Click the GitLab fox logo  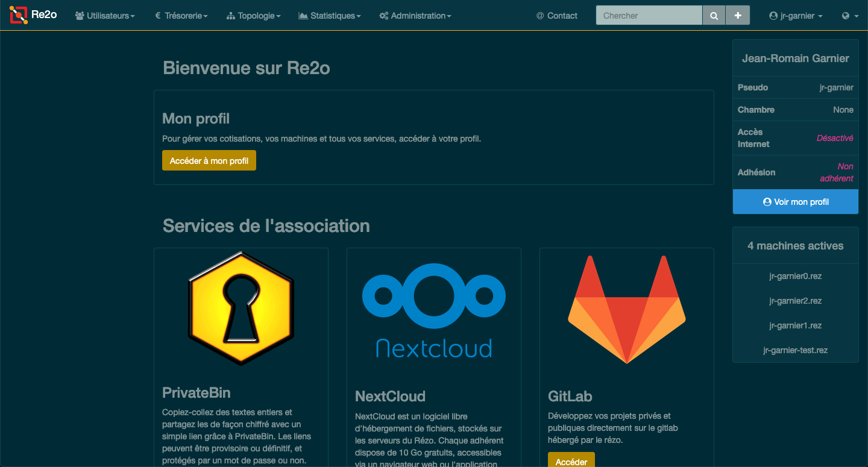[x=627, y=309]
